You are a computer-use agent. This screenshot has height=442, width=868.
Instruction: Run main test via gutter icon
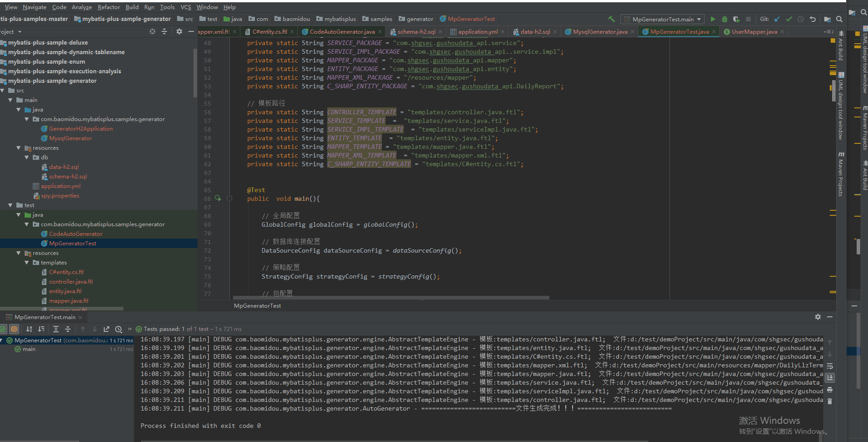click(218, 198)
